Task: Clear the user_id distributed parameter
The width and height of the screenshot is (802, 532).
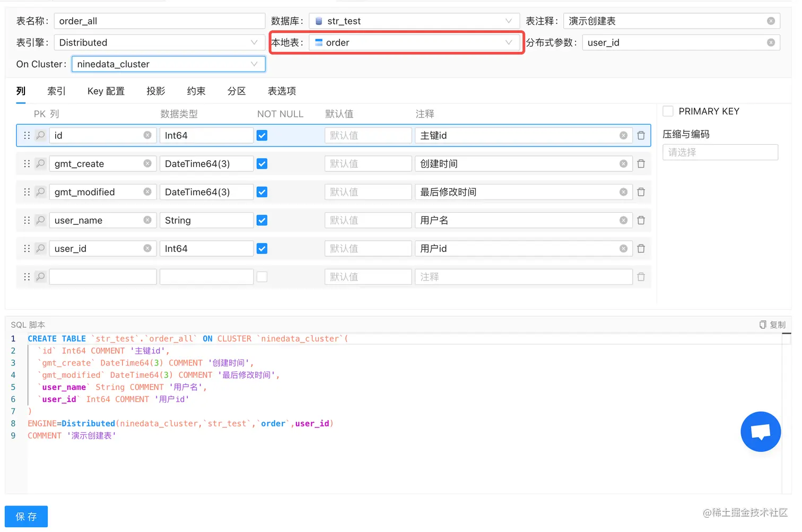Action: 771,42
